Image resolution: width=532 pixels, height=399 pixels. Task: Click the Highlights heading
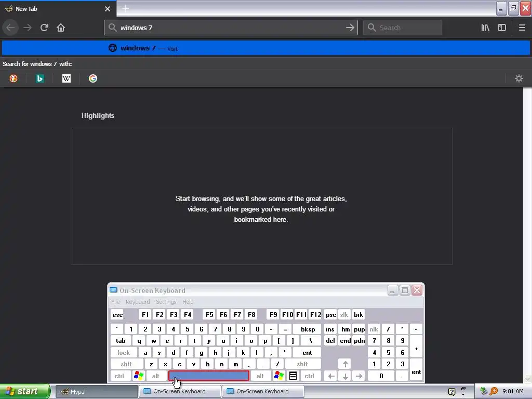(98, 115)
